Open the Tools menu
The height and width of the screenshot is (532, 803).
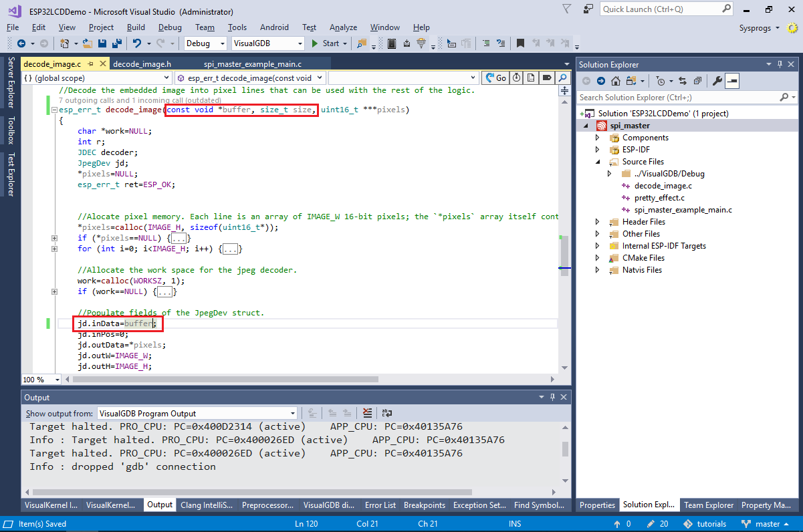237,27
